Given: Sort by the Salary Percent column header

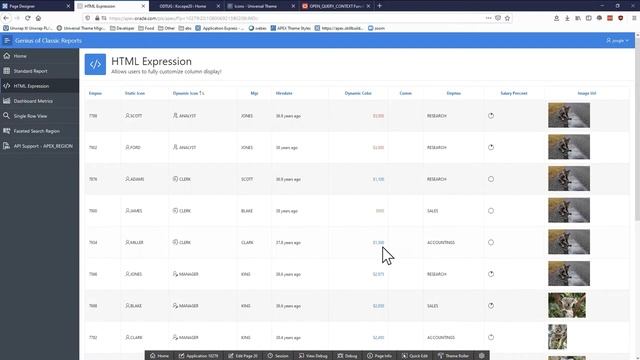Looking at the screenshot, I should pyautogui.click(x=513, y=93).
